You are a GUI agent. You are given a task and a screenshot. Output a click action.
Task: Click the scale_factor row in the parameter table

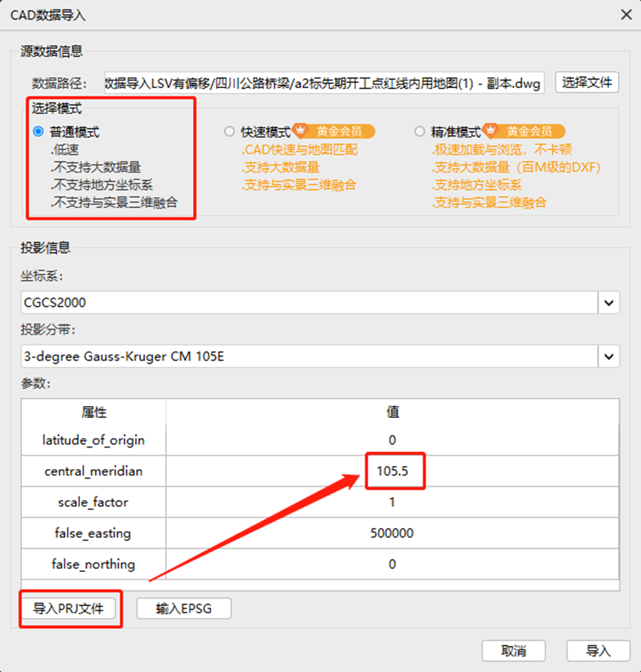pos(93,502)
